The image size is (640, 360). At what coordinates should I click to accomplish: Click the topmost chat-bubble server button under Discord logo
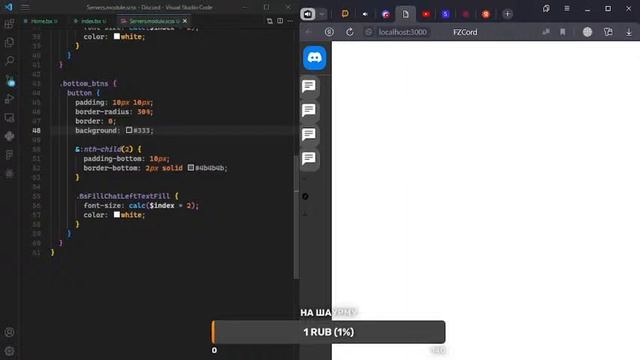(x=309, y=86)
